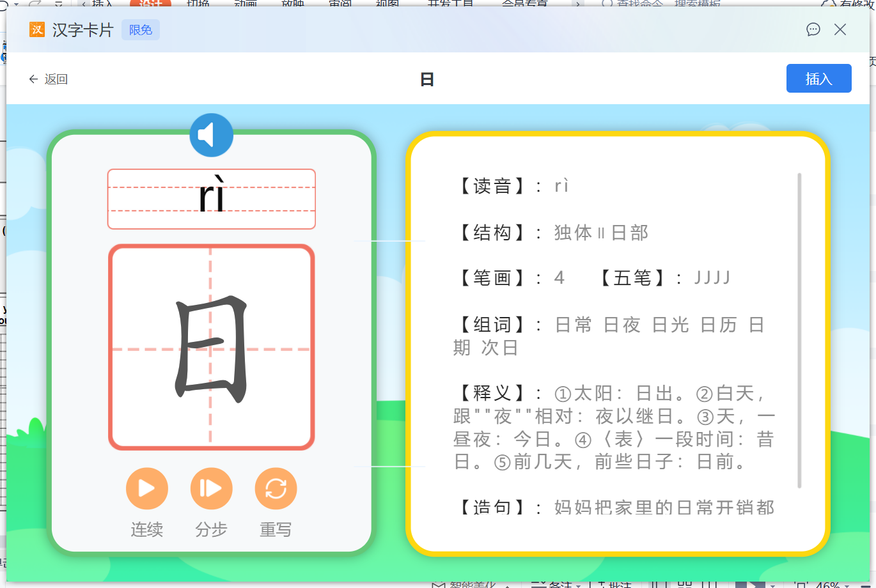Click the word 日光 in 组词
Screen dimensions: 876x588
[671, 325]
